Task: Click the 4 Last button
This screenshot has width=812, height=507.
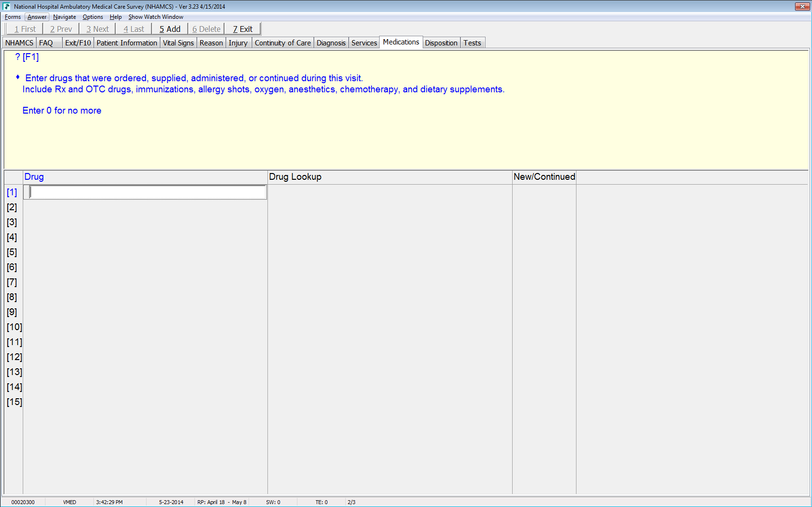Action: [x=133, y=29]
